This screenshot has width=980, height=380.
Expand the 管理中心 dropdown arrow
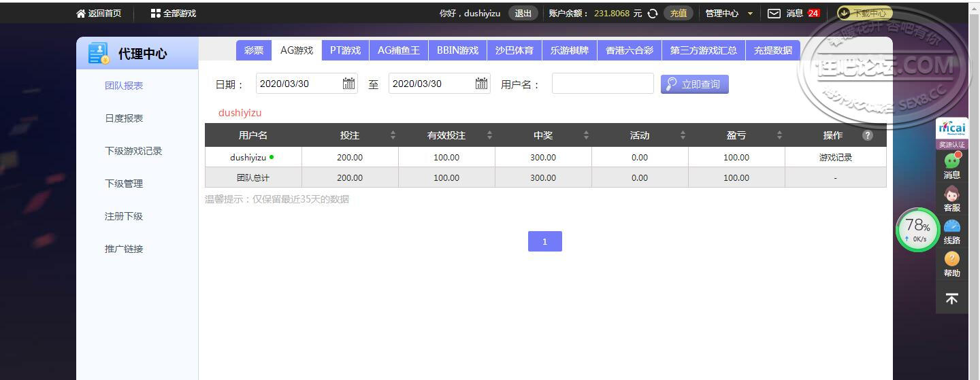pyautogui.click(x=750, y=14)
